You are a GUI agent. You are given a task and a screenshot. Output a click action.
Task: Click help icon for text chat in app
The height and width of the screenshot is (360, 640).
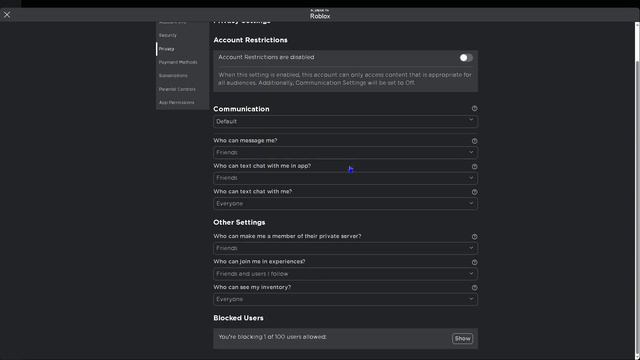[x=474, y=167]
